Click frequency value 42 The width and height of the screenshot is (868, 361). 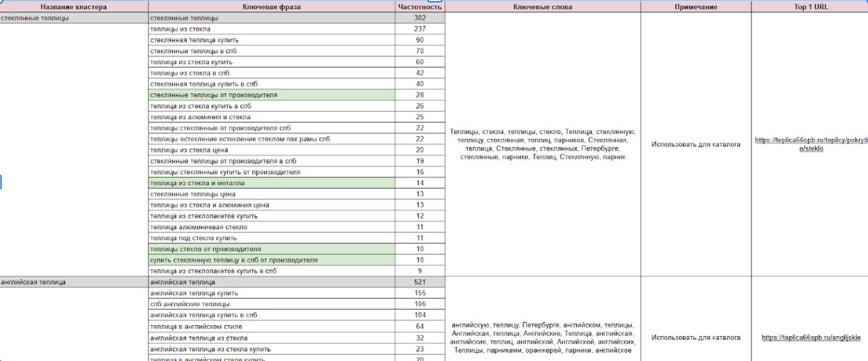tap(420, 73)
